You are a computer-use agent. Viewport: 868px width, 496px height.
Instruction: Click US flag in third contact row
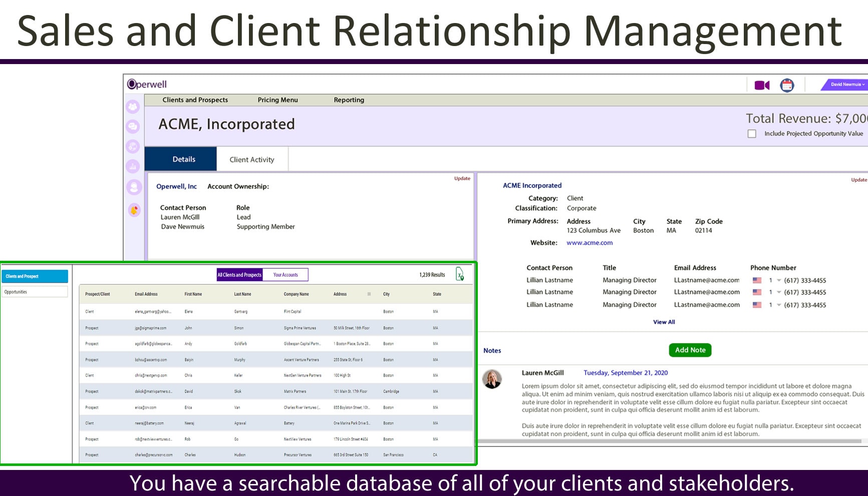[757, 305]
